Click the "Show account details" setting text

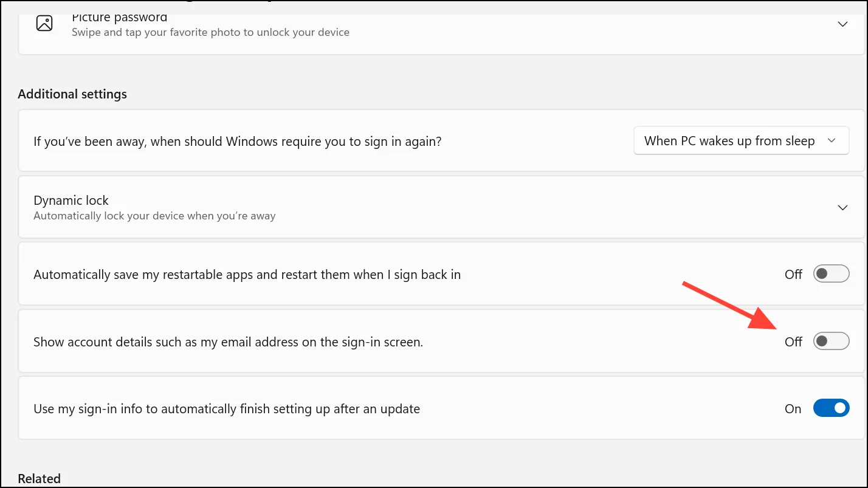pos(228,342)
